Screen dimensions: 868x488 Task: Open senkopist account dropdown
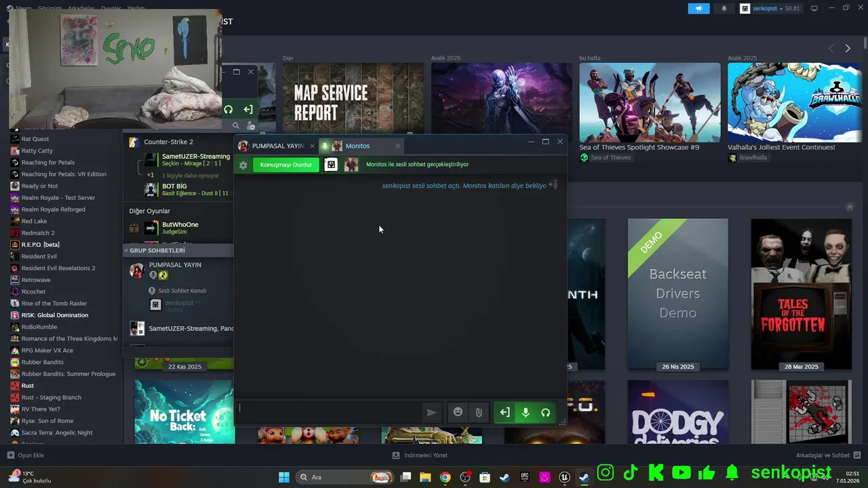(x=770, y=8)
